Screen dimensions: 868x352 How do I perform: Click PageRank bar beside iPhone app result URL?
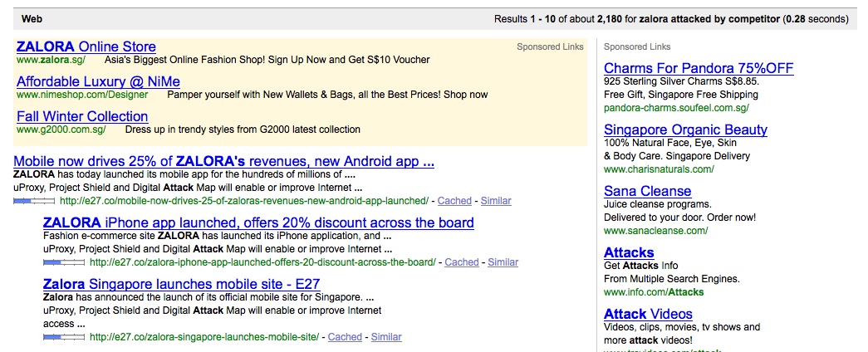tap(64, 262)
